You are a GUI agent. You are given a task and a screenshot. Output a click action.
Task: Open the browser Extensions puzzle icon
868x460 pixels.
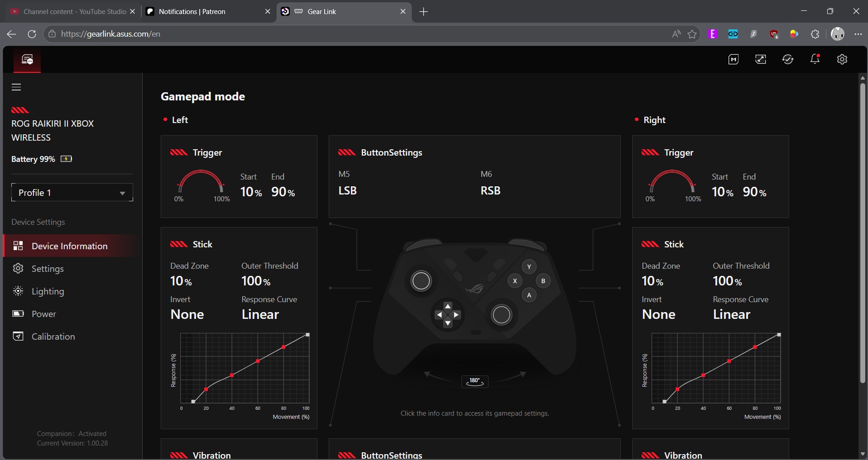815,34
